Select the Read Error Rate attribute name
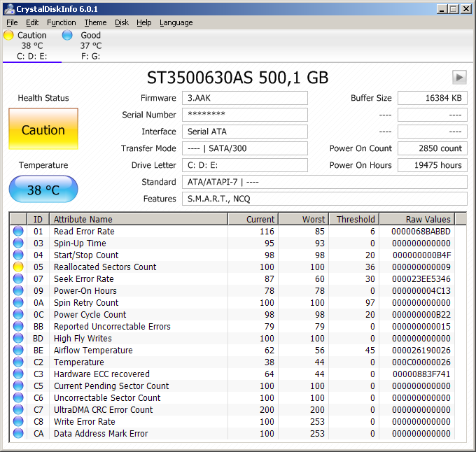 coord(84,231)
